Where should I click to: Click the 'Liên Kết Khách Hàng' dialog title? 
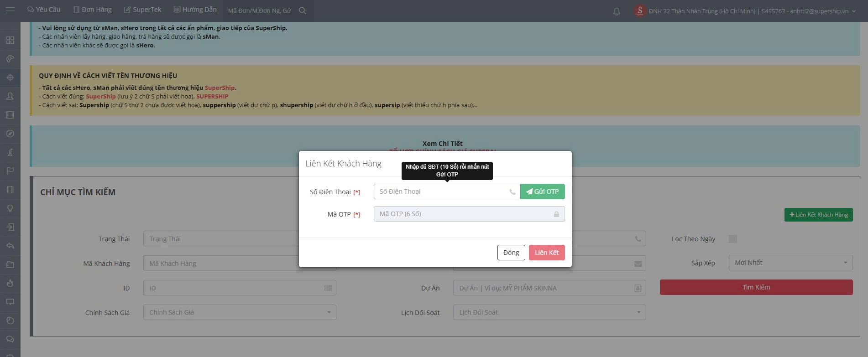pos(344,164)
